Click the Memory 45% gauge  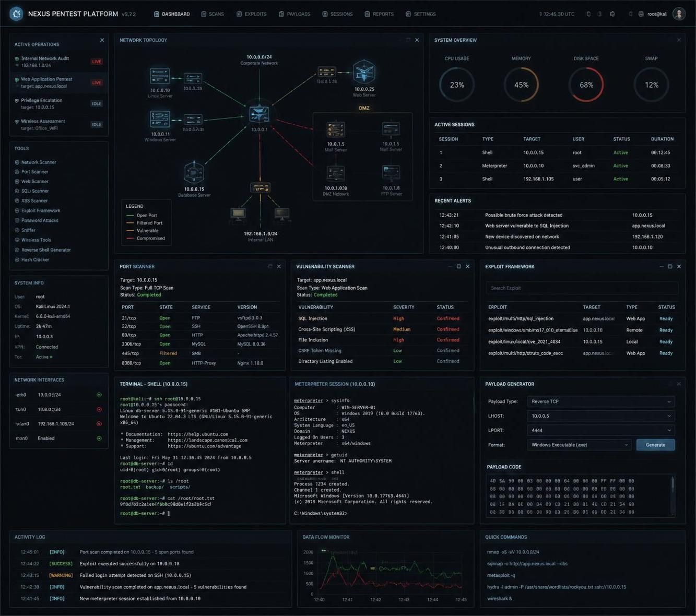tap(521, 85)
